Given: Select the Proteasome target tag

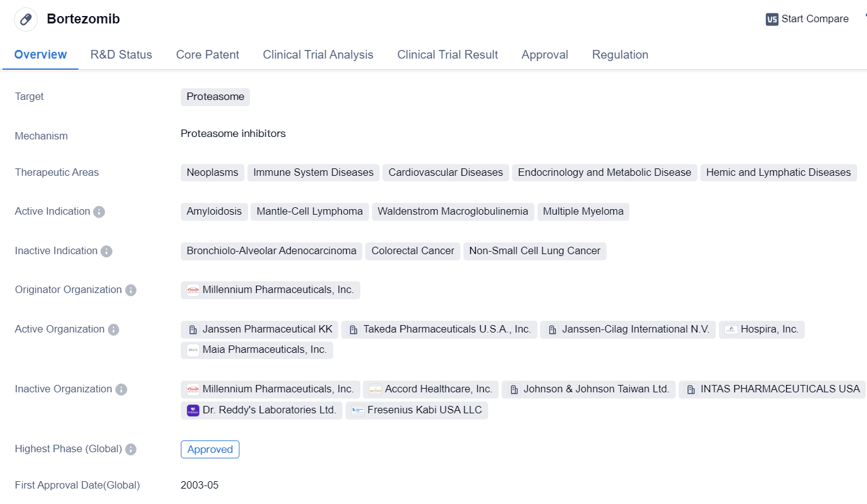Looking at the screenshot, I should click(215, 97).
